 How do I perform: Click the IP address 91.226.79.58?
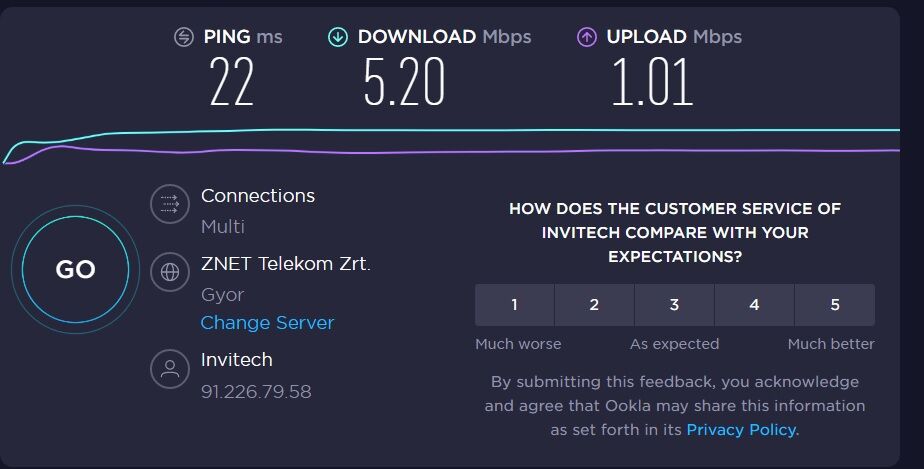[256, 392]
